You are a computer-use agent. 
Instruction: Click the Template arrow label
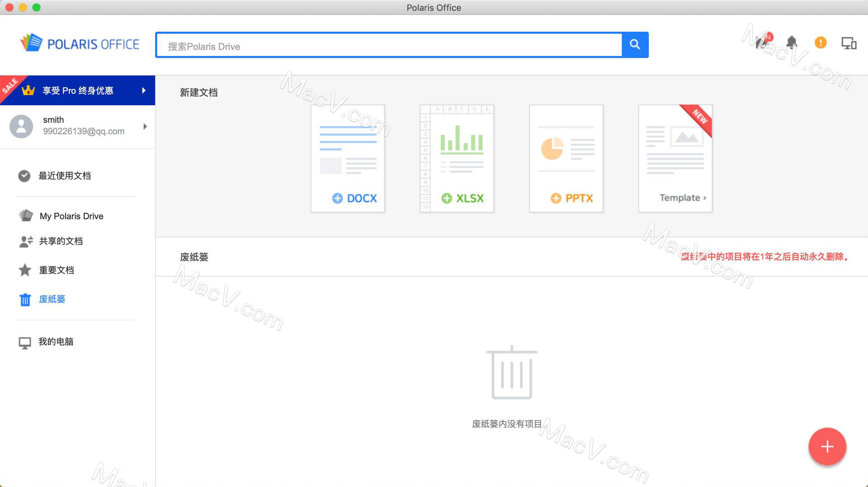(683, 198)
